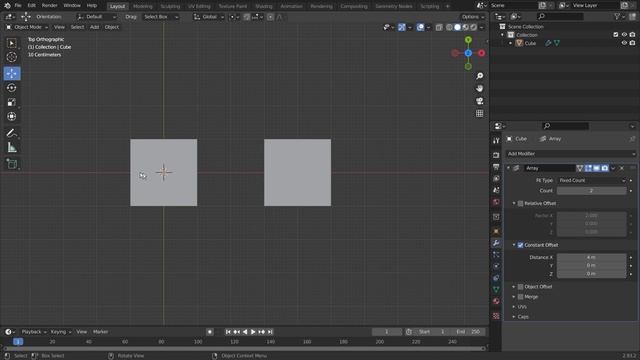This screenshot has width=640, height=360.
Task: Open the Fit Type dropdown
Action: click(592, 180)
